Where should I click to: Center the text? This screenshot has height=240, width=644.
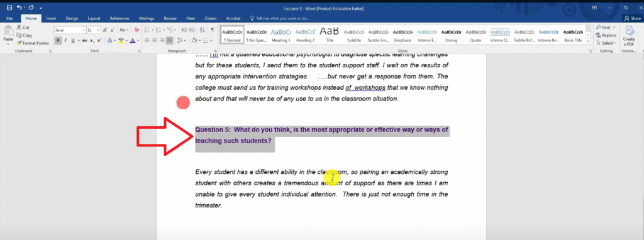click(155, 40)
